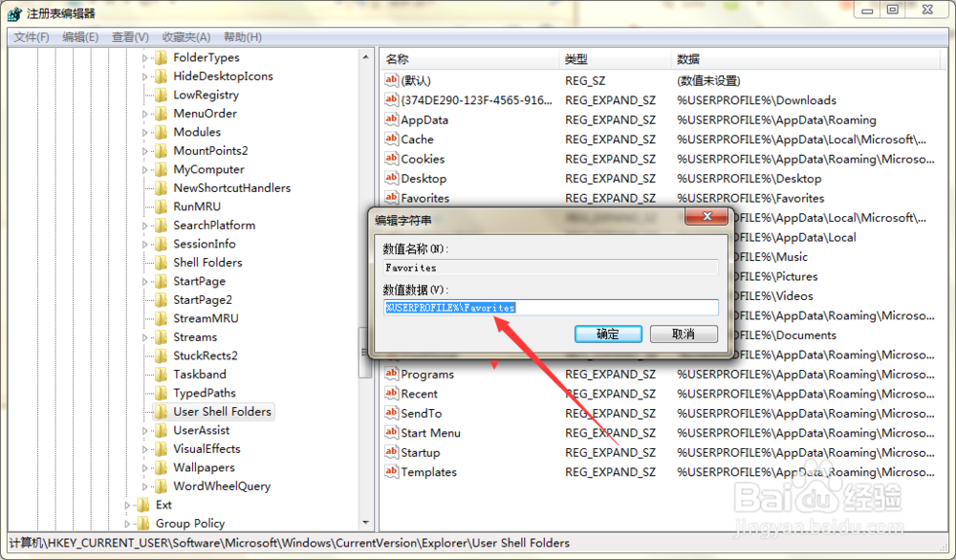Click the %USERPROFILE%\AppData\Roaming data cell
This screenshot has width=956, height=560.
pos(776,119)
